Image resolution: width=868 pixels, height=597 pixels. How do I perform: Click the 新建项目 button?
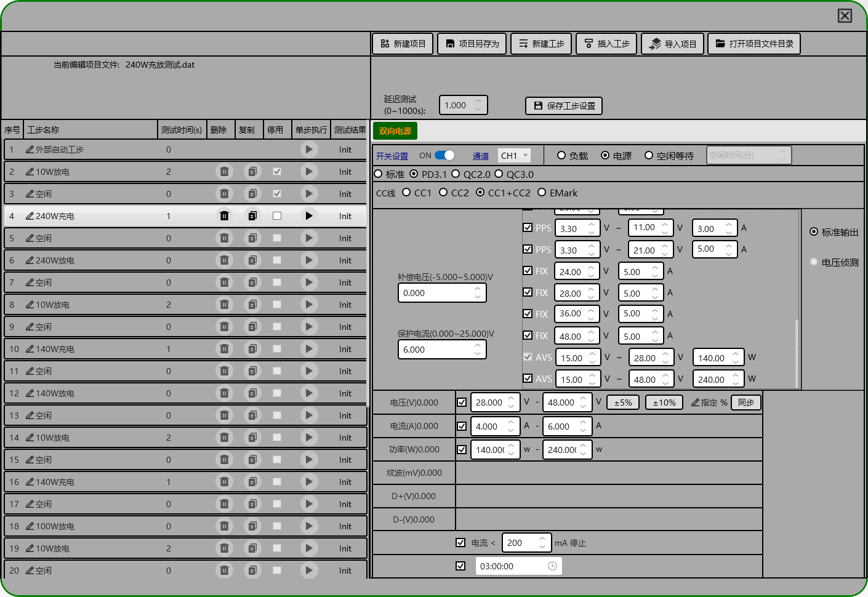pos(403,44)
